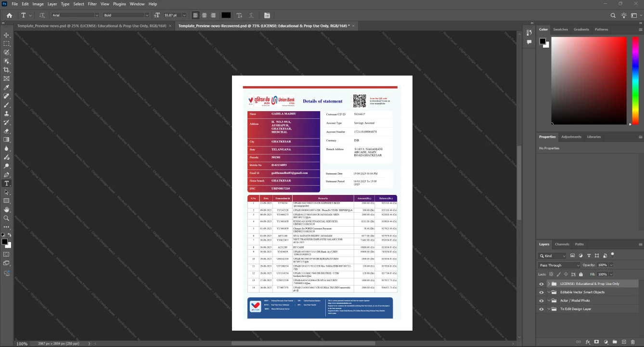
Task: Click Create new group folder icon
Action: click(615, 342)
